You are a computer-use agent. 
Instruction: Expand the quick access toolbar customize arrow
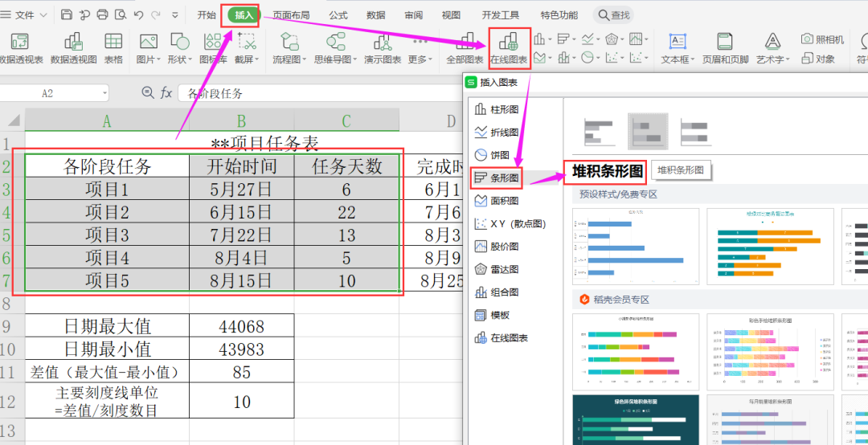pos(175,15)
